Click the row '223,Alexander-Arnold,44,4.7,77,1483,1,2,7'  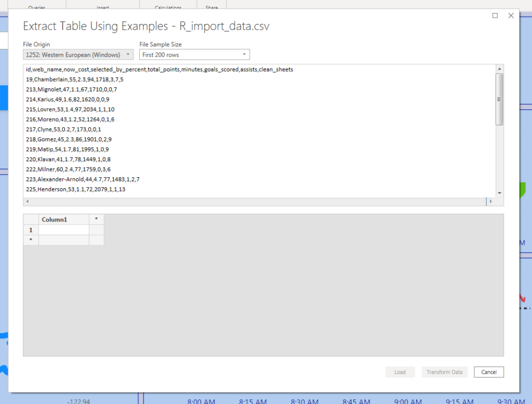(x=83, y=179)
